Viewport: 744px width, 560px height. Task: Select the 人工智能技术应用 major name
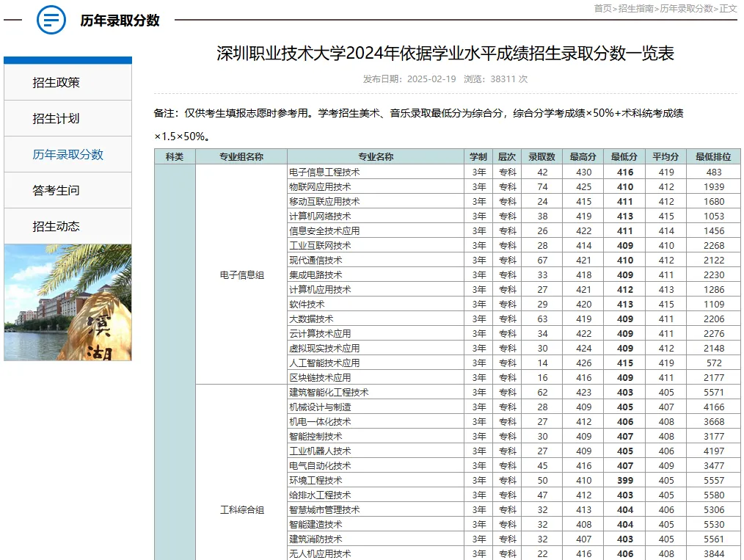324,363
